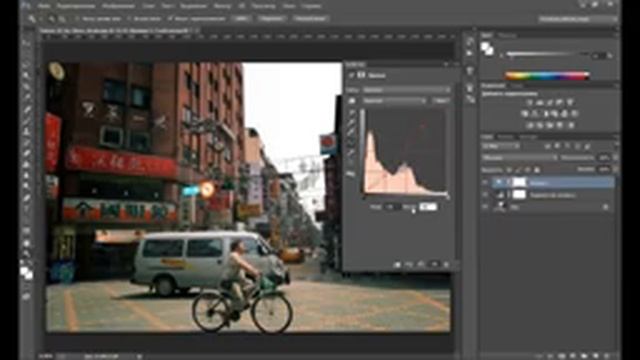Hide the selected Curves layer via its eye
Screen dimensions: 640x360
(485, 182)
